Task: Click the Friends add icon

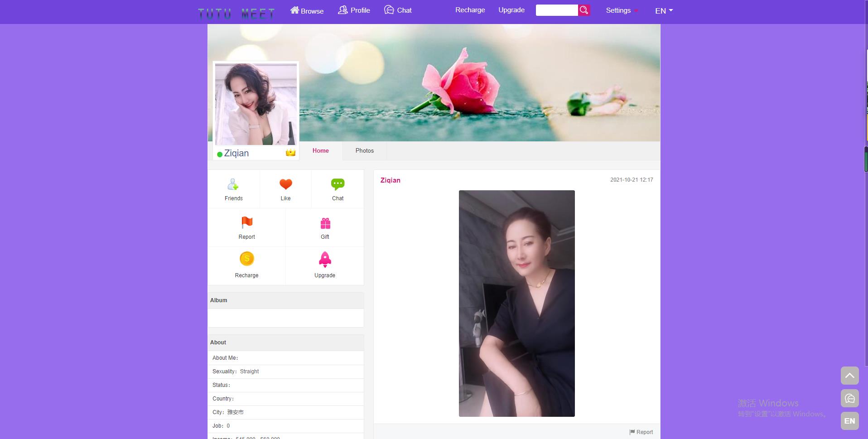Action: (x=233, y=184)
